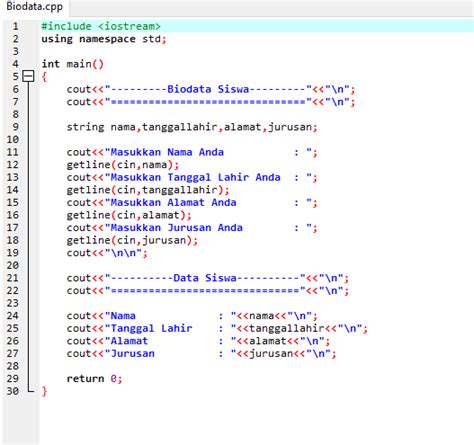Switch to the Biodata.cpp tab
The width and height of the screenshot is (474, 445).
[35, 7]
